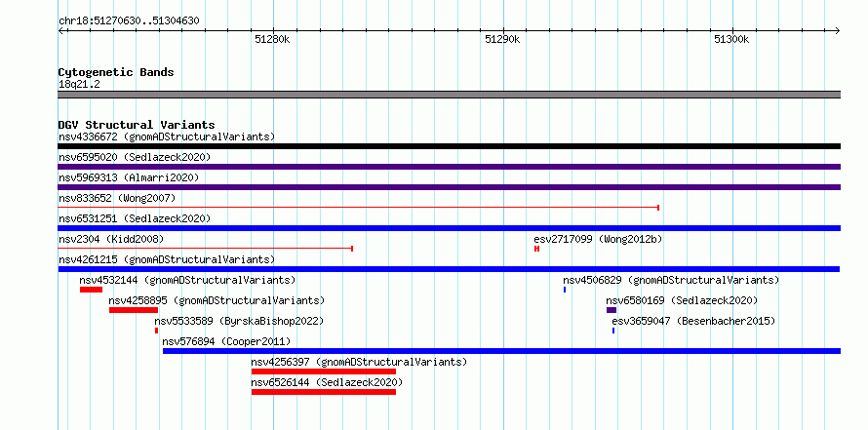Image resolution: width=868 pixels, height=430 pixels.
Task: Select the nsv4506829 tiny blue marker
Action: [565, 290]
